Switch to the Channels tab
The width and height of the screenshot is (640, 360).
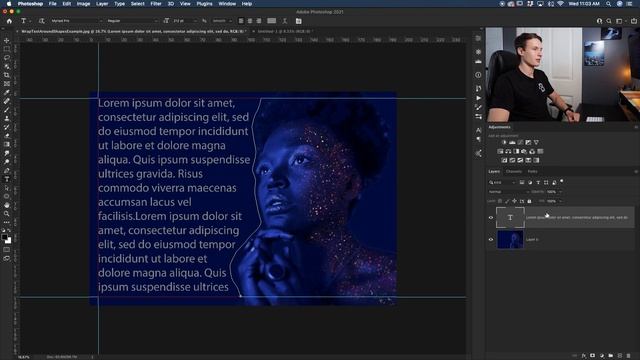(x=514, y=171)
